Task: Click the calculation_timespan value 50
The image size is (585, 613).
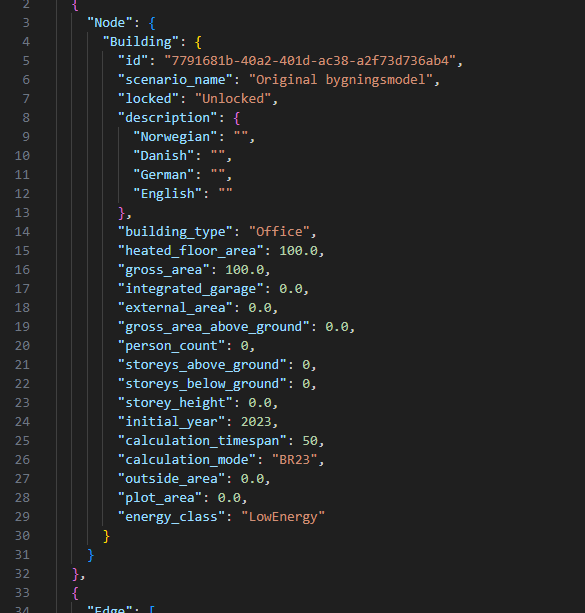Action: point(310,441)
